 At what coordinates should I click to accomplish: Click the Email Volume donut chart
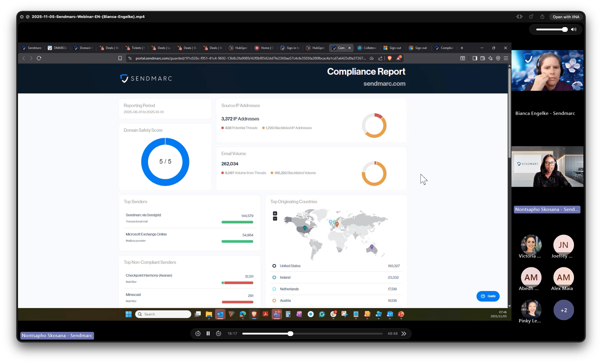click(374, 173)
